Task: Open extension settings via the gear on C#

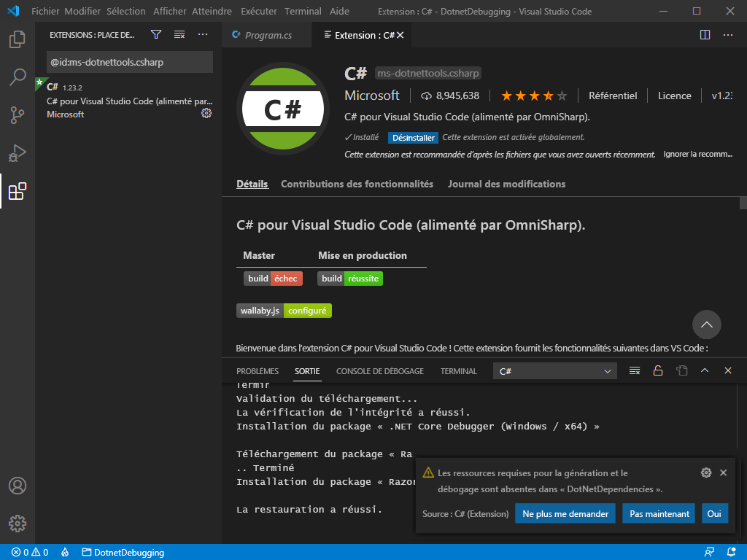Action: pos(206,113)
